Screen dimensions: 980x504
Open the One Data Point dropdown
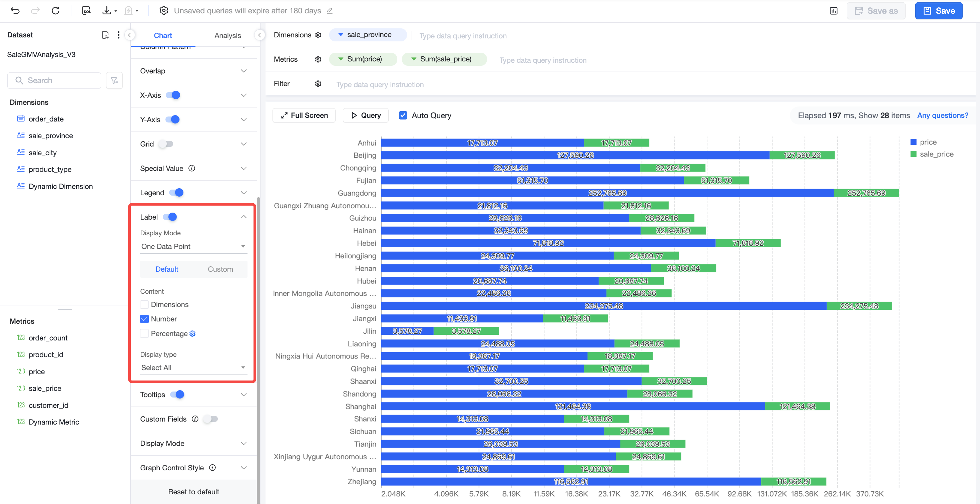pyautogui.click(x=194, y=246)
